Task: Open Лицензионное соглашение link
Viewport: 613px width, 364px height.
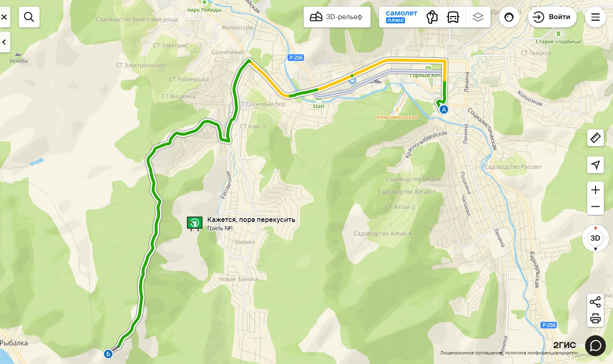Action: click(471, 353)
